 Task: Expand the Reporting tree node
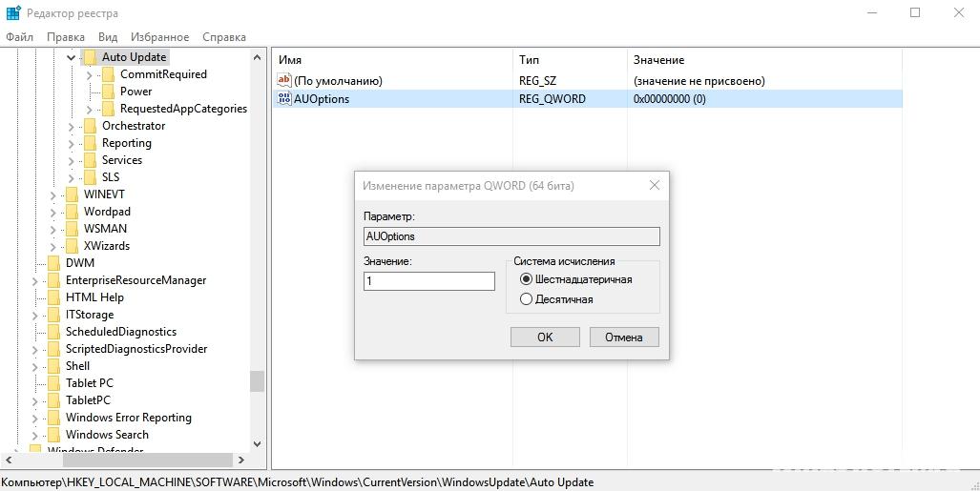click(72, 143)
